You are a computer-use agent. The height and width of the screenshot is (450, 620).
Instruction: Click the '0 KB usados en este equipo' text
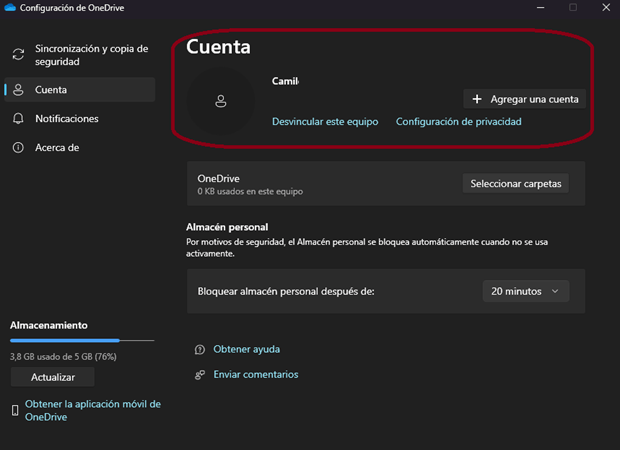click(250, 191)
